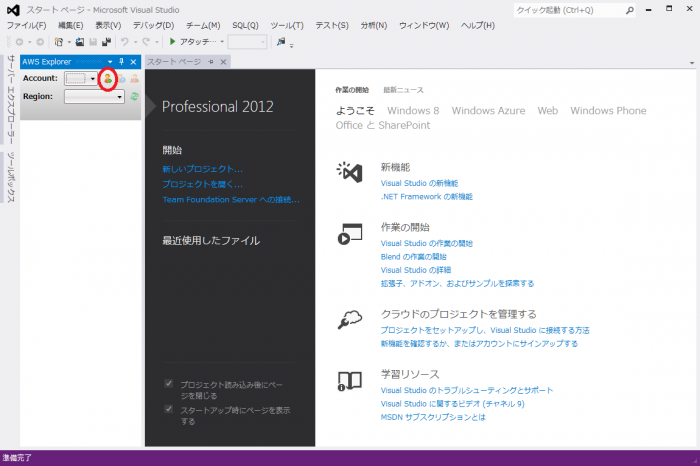Open the デバッグ(D) menu

tap(154, 25)
